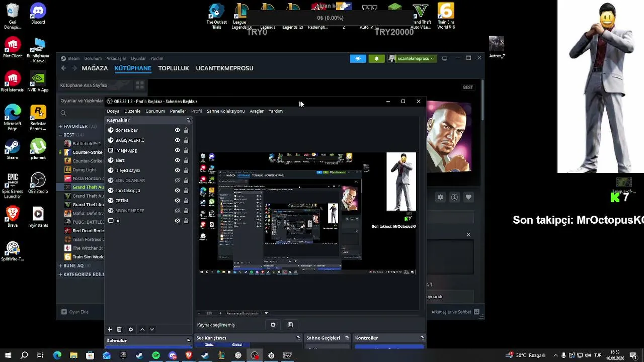The height and width of the screenshot is (362, 644).
Task: Open Epic Games Launcher desktop icon
Action: point(13,186)
